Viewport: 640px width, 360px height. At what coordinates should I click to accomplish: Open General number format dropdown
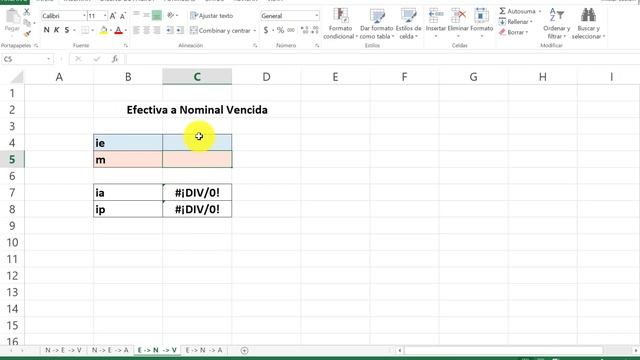pyautogui.click(x=316, y=16)
